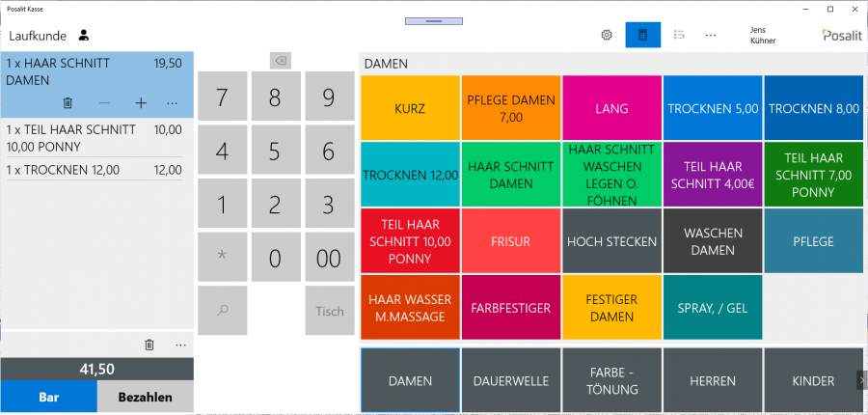Click the customer person icon beside Laufkunde
868x415 pixels.
(84, 36)
